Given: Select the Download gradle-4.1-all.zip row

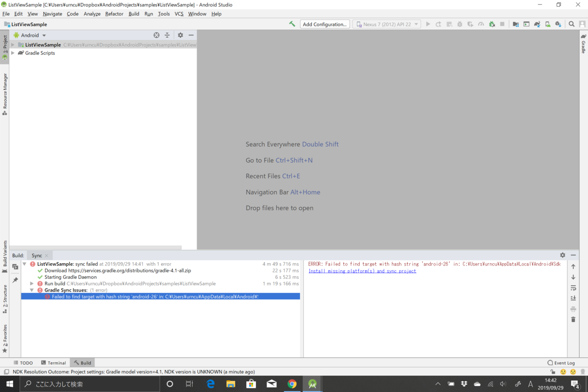Looking at the screenshot, I should pos(160,270).
